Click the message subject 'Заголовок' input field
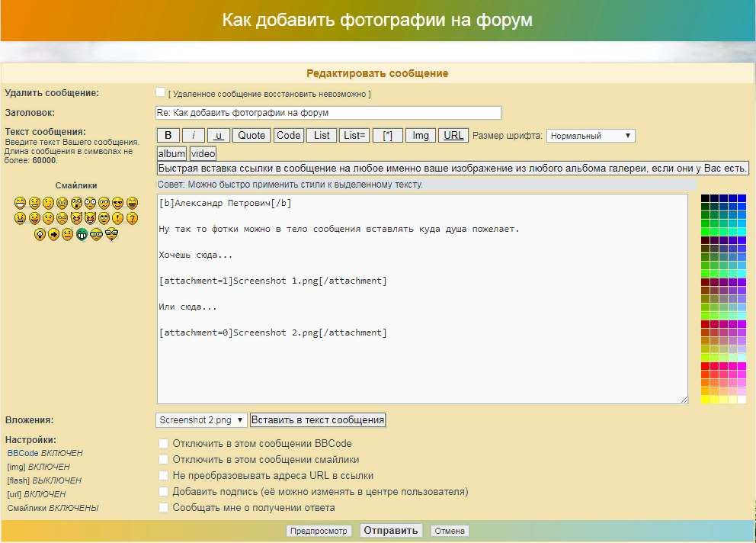This screenshot has height=543, width=756. point(328,113)
